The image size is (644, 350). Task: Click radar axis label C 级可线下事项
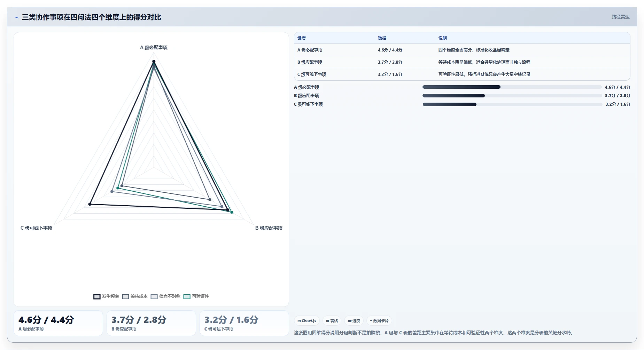[x=36, y=228]
